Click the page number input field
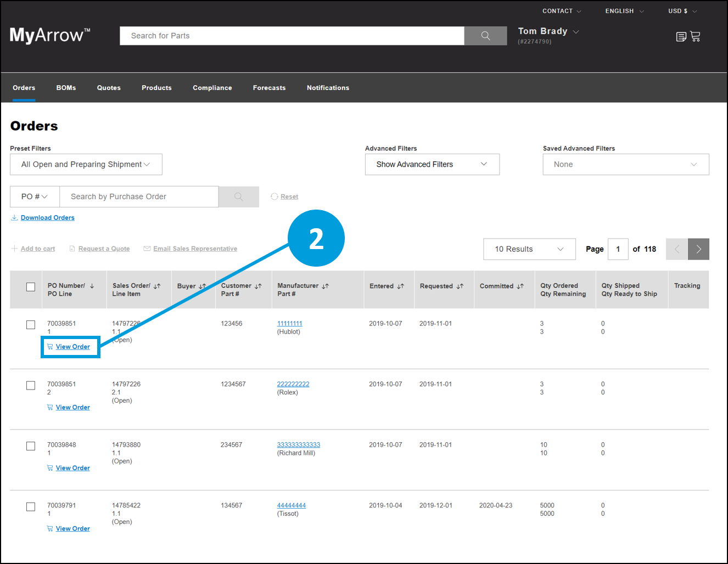 (618, 249)
